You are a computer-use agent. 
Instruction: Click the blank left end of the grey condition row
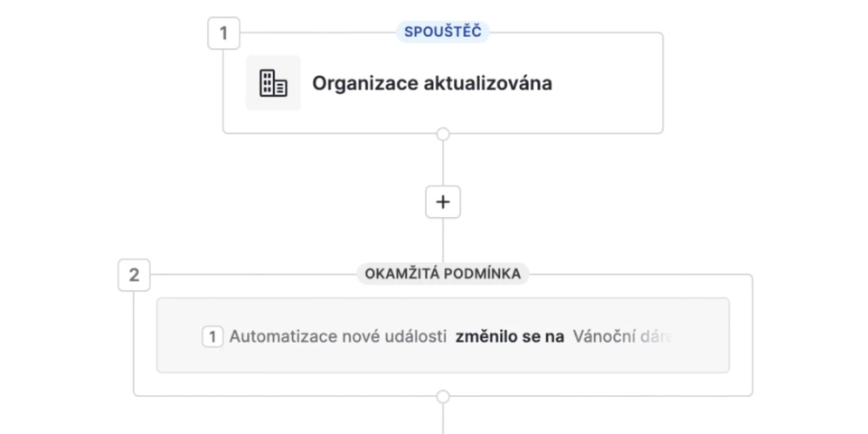click(178, 336)
